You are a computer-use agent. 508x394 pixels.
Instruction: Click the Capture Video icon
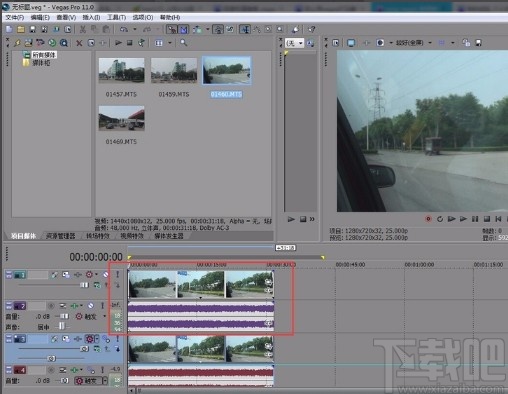point(40,43)
